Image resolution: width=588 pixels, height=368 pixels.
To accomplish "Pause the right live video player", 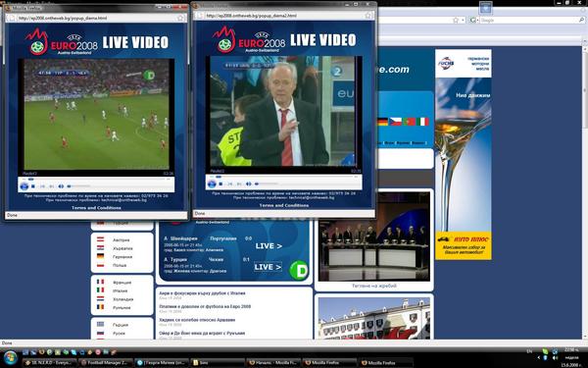I will click(212, 184).
